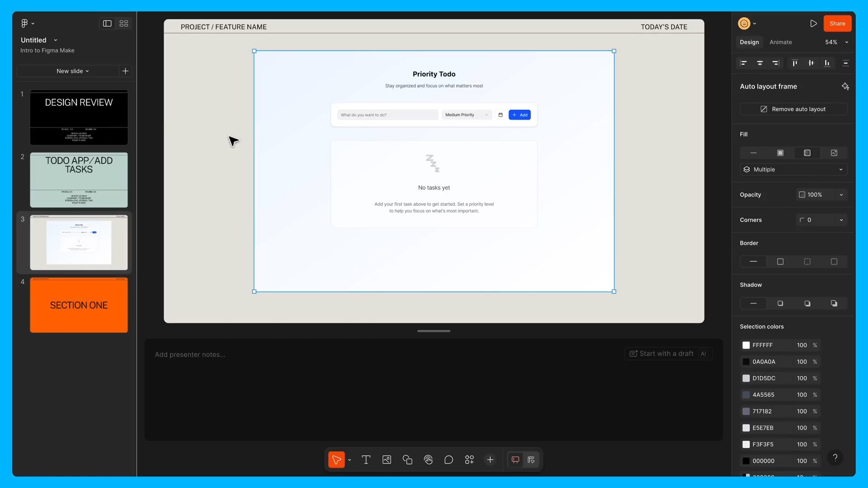
Task: Click Remove auto layout
Action: (x=793, y=109)
